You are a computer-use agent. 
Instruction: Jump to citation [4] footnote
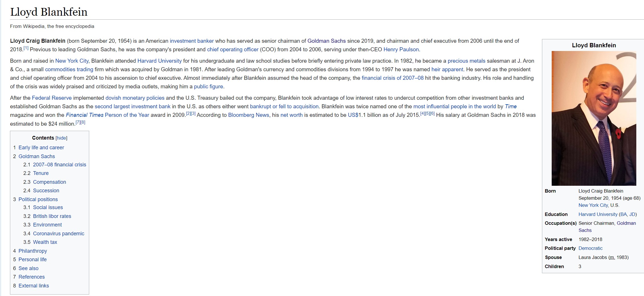point(423,113)
